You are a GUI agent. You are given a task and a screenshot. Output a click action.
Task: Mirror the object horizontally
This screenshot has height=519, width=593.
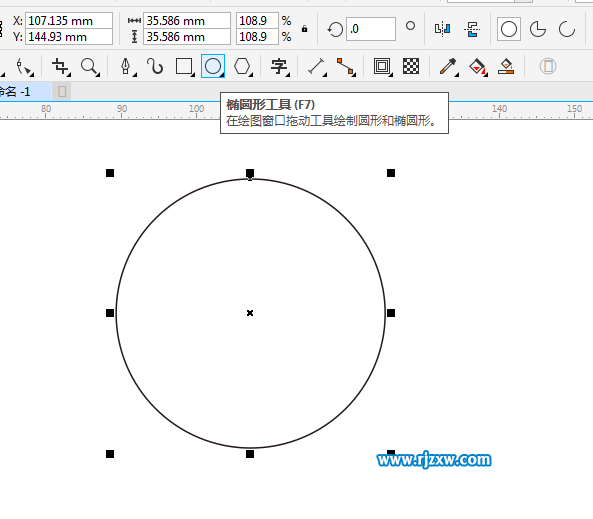[x=442, y=29]
